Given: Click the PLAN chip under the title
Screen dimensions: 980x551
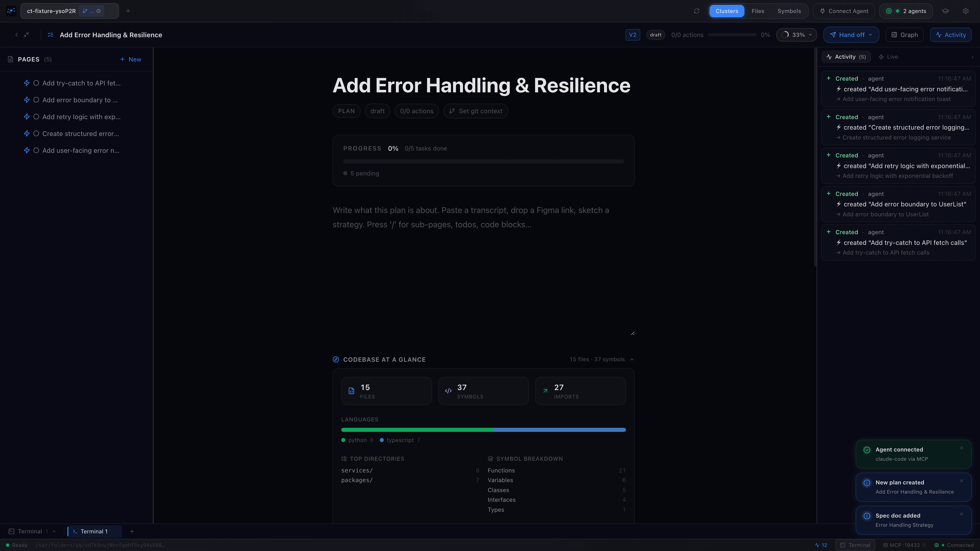Looking at the screenshot, I should (346, 111).
